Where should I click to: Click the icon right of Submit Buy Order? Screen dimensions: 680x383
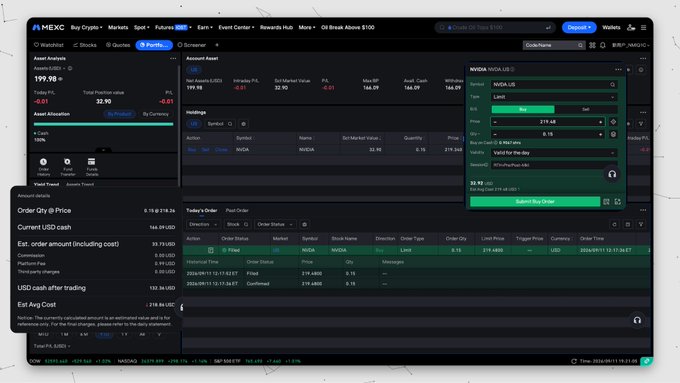click(606, 202)
